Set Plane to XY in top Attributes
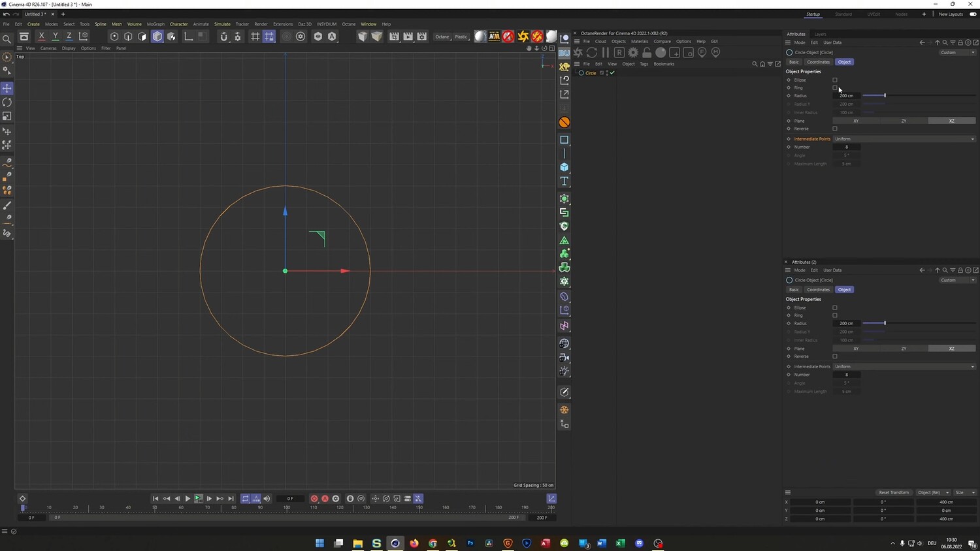Image resolution: width=980 pixels, height=551 pixels. coord(856,121)
